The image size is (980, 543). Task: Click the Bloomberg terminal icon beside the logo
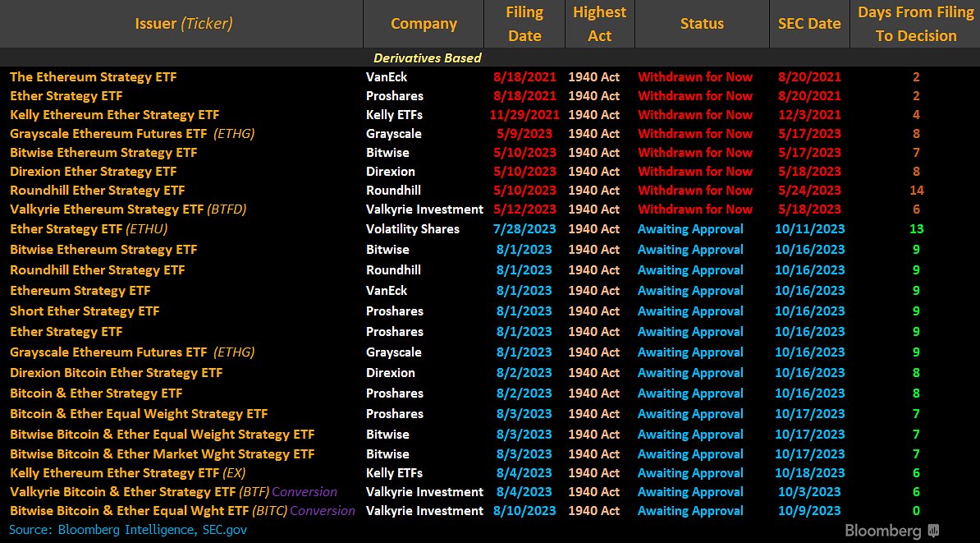[x=933, y=531]
